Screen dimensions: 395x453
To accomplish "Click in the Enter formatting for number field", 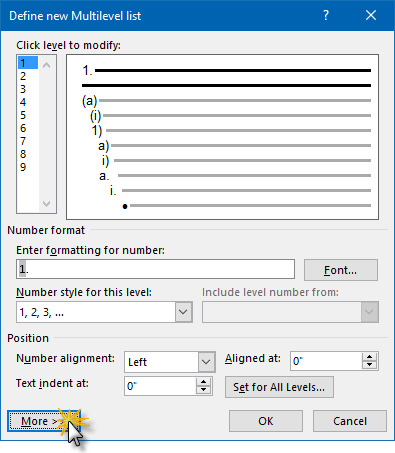I will tap(155, 269).
